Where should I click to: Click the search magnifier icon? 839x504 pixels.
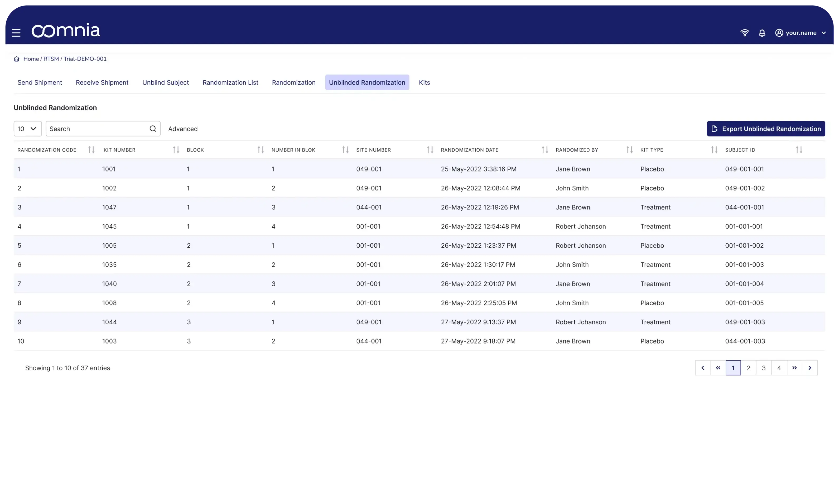pos(153,128)
